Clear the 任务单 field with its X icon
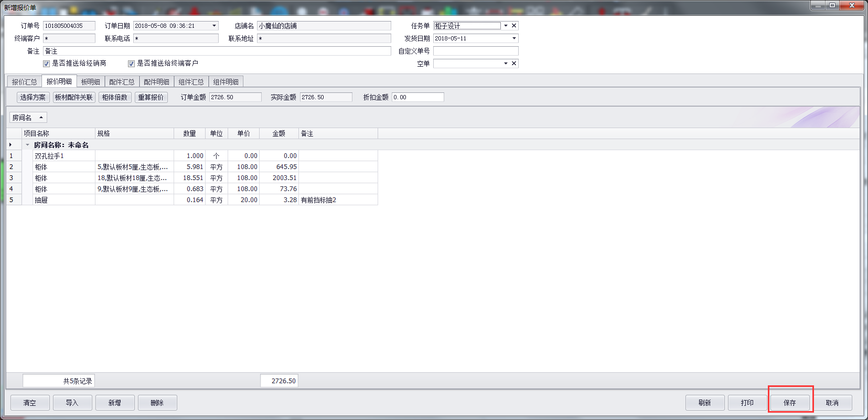The height and width of the screenshot is (420, 868). [x=514, y=26]
